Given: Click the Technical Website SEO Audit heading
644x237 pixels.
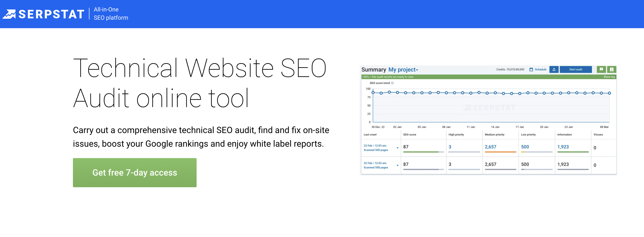Looking at the screenshot, I should coord(200,83).
